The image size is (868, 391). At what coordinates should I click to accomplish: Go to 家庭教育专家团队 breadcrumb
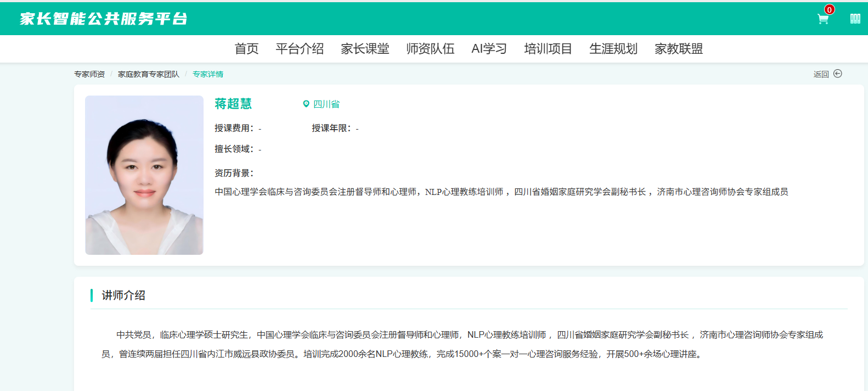pos(148,74)
